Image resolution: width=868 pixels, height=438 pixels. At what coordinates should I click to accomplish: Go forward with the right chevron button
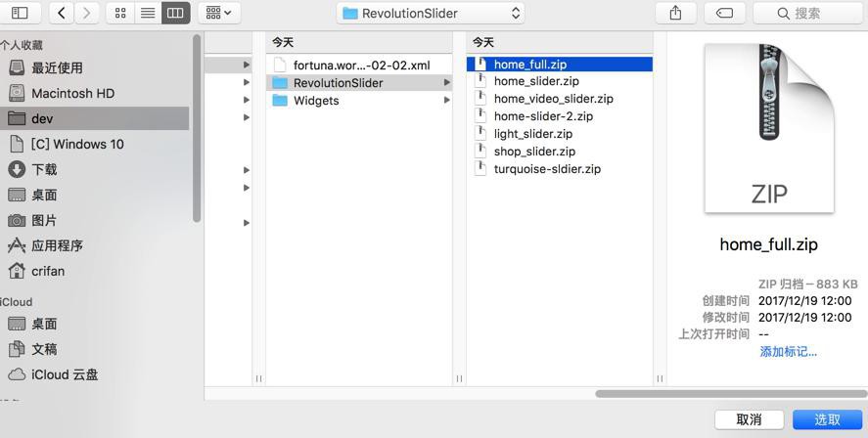(86, 13)
